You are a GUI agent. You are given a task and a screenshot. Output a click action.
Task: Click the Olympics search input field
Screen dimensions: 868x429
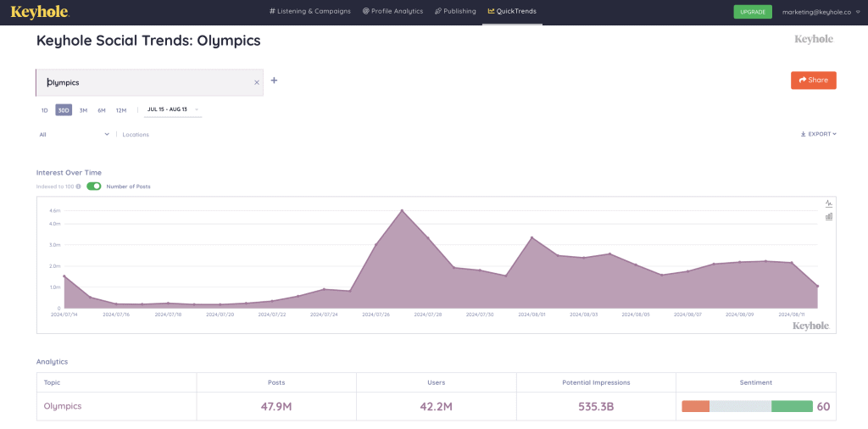point(149,82)
